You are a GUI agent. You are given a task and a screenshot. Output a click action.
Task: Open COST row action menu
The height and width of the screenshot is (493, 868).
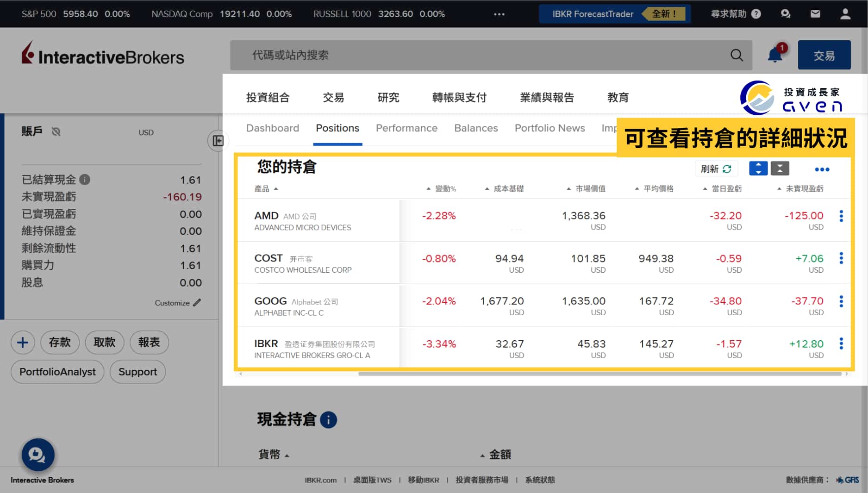tap(841, 258)
